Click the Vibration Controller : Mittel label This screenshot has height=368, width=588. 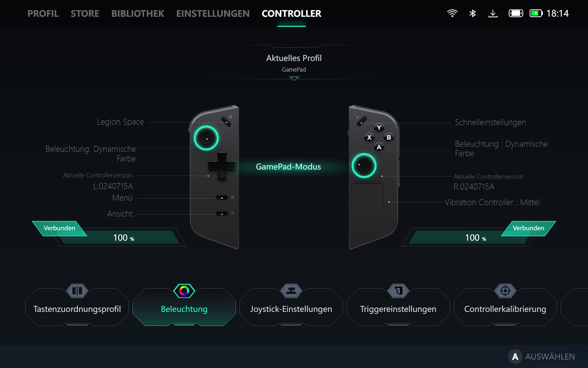(x=492, y=202)
